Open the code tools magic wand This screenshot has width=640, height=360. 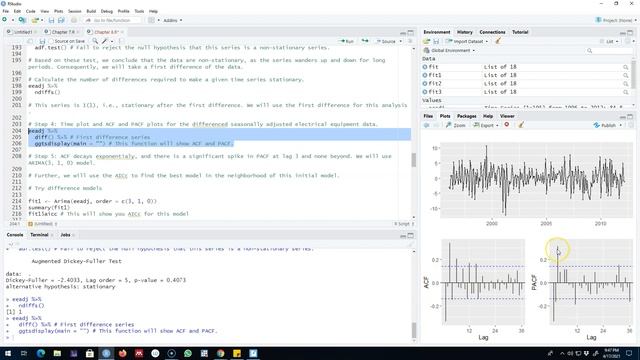106,41
